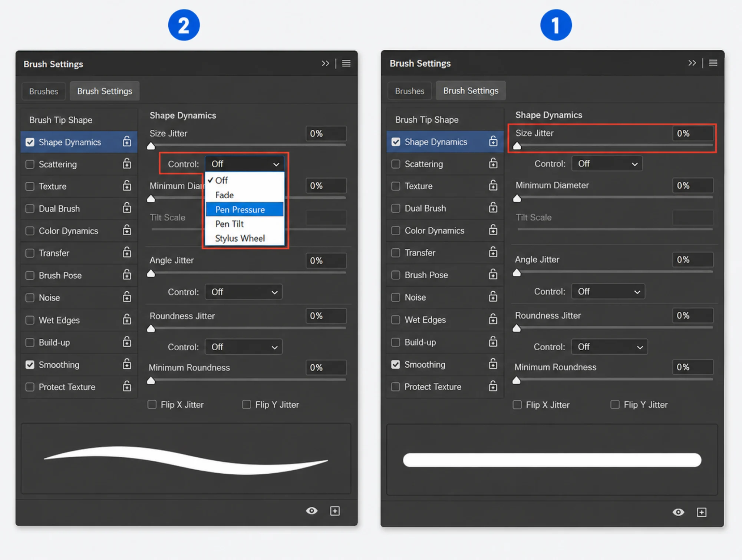Toggle Smoothing lock in left panel
The image size is (742, 560).
[127, 364]
